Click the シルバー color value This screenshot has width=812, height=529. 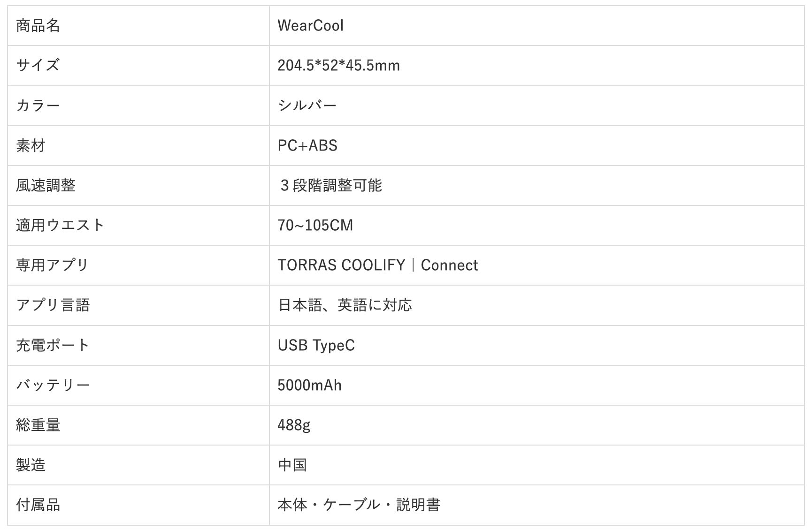(x=307, y=106)
